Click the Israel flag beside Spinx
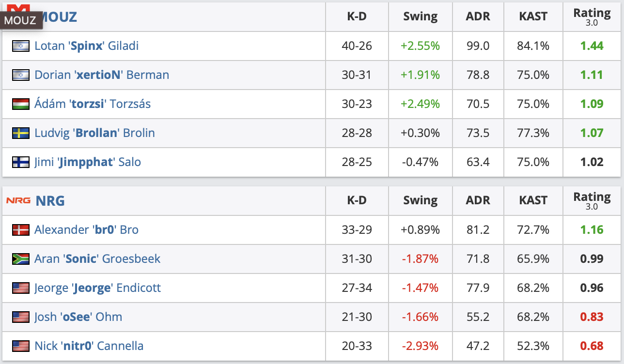 (x=20, y=46)
